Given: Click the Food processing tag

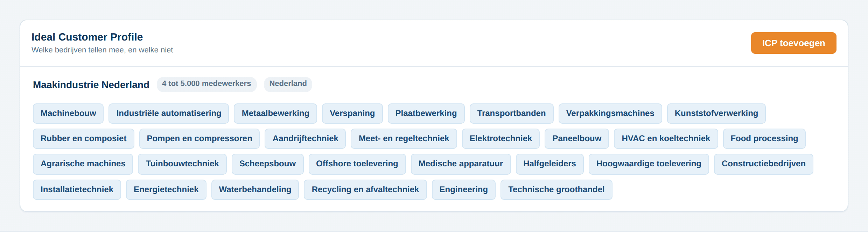Looking at the screenshot, I should [764, 139].
